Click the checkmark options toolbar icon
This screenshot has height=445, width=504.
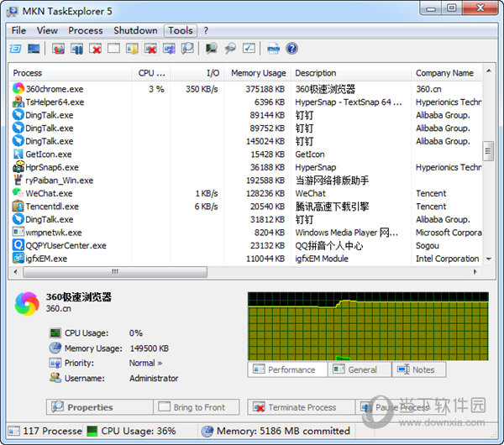tap(249, 49)
